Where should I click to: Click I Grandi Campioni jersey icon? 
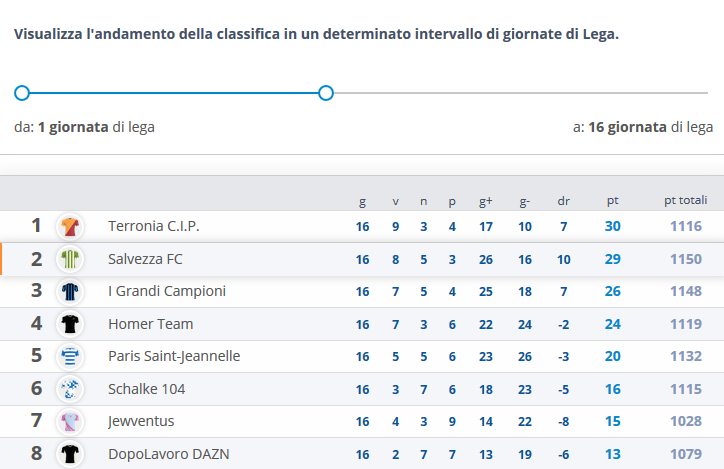pos(70,292)
